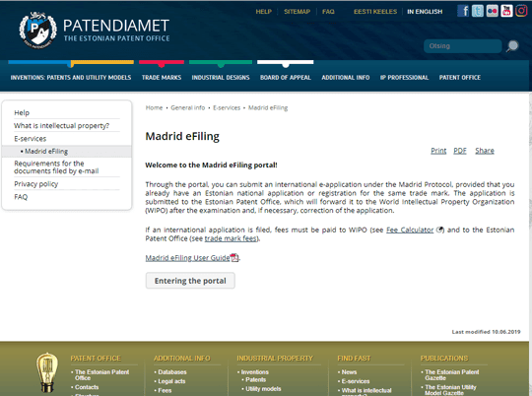Switch language to EESTI KEELES

(375, 12)
